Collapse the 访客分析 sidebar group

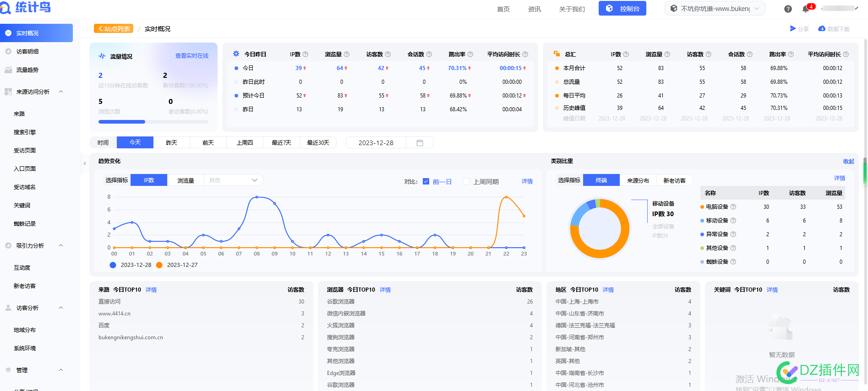pyautogui.click(x=61, y=308)
